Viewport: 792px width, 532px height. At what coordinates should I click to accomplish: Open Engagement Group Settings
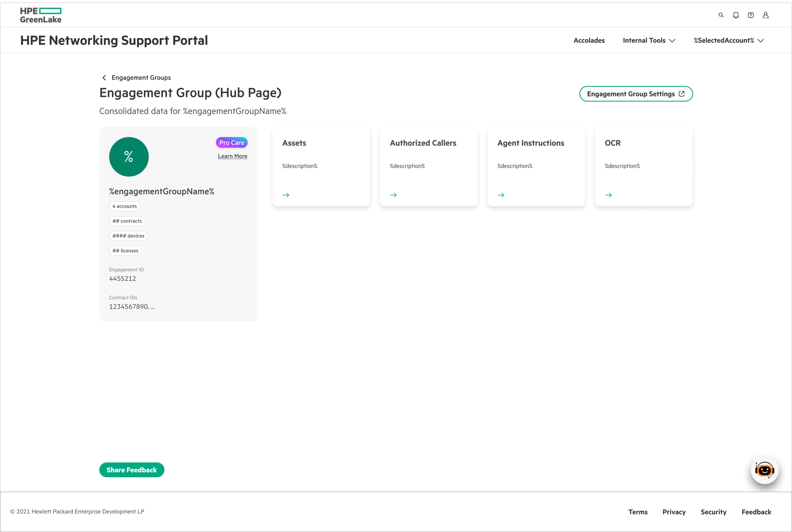click(x=636, y=94)
